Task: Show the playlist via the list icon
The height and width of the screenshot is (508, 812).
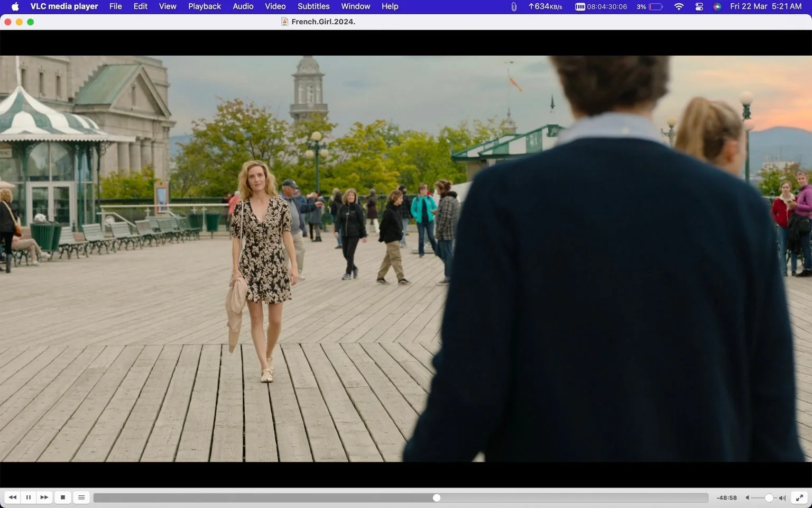Action: [81, 497]
